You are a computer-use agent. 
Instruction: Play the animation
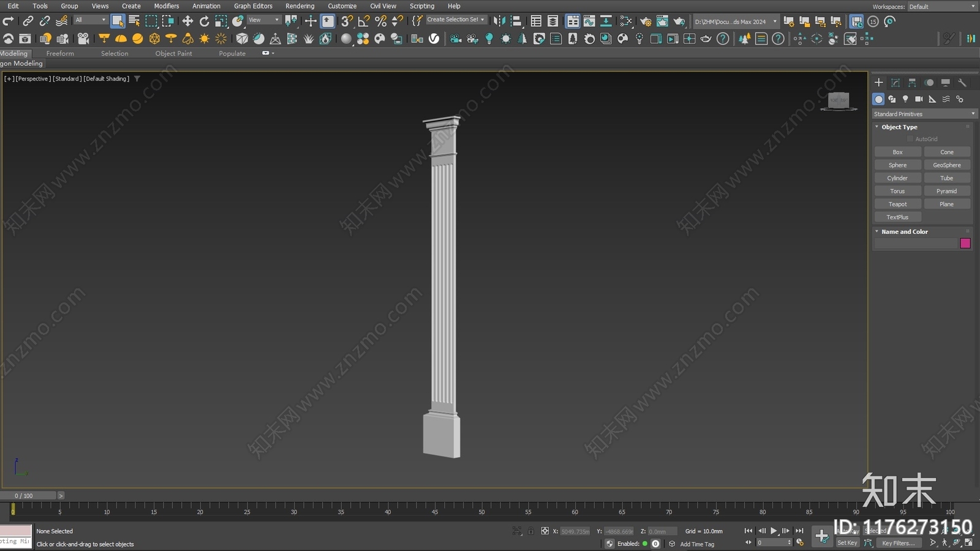click(774, 531)
